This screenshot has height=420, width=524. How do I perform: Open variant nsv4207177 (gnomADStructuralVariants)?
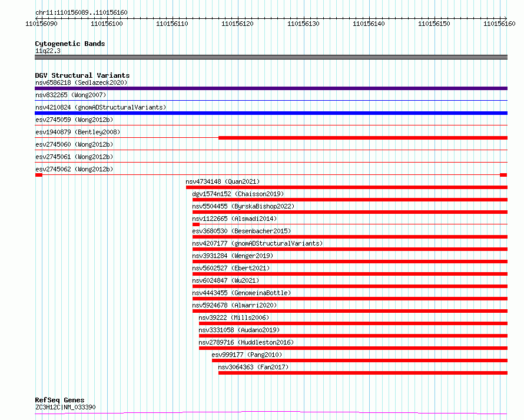pos(257,243)
